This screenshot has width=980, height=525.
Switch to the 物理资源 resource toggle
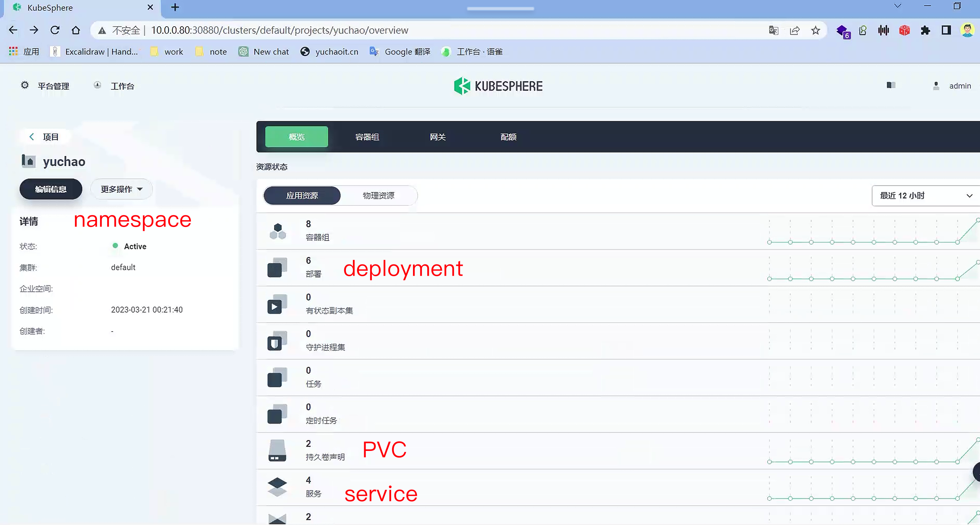(x=378, y=196)
